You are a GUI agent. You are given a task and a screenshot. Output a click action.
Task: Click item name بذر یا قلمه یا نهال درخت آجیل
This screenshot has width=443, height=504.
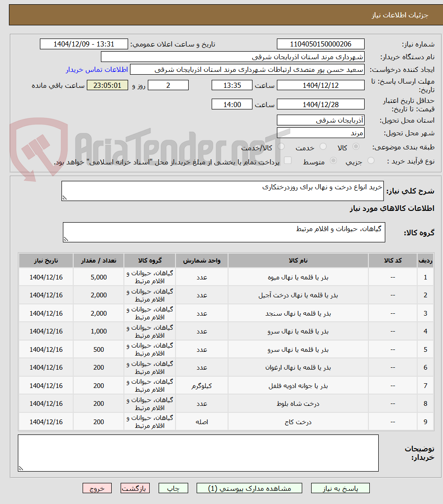[x=298, y=295]
